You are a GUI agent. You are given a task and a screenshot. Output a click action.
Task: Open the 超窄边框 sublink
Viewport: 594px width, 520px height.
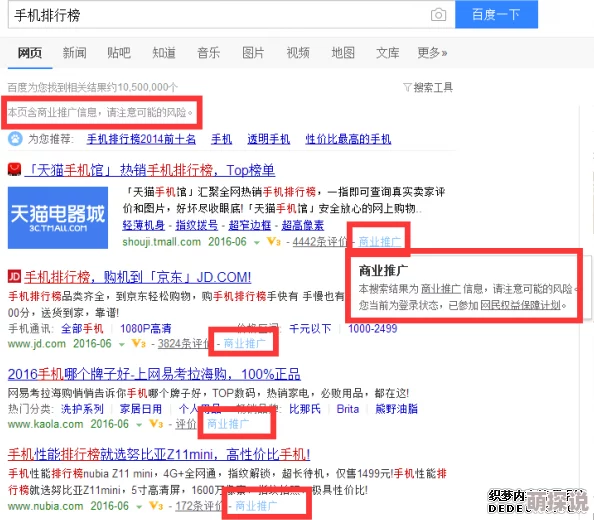click(250, 225)
